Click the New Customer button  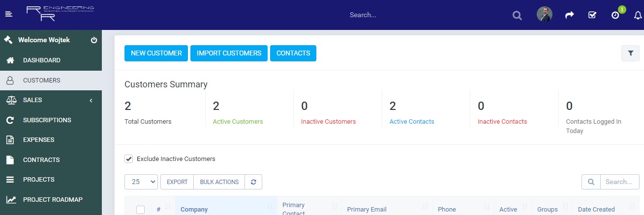coord(156,53)
